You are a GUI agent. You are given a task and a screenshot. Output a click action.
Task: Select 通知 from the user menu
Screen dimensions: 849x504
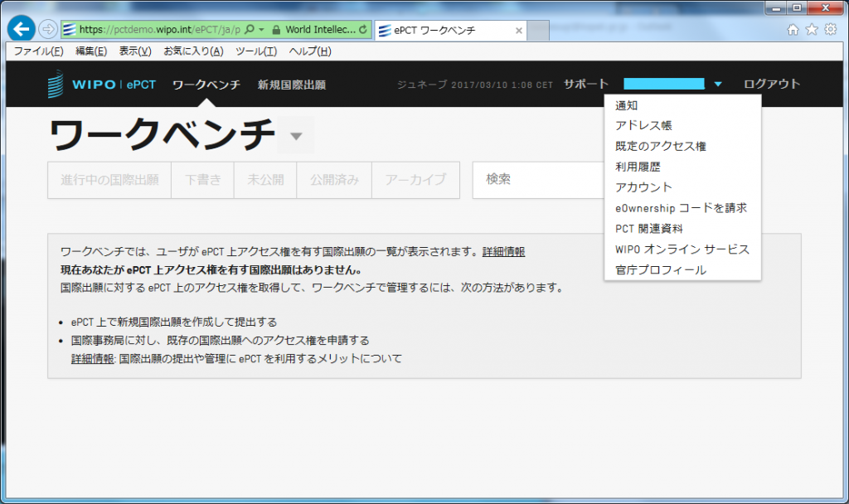[x=626, y=104]
